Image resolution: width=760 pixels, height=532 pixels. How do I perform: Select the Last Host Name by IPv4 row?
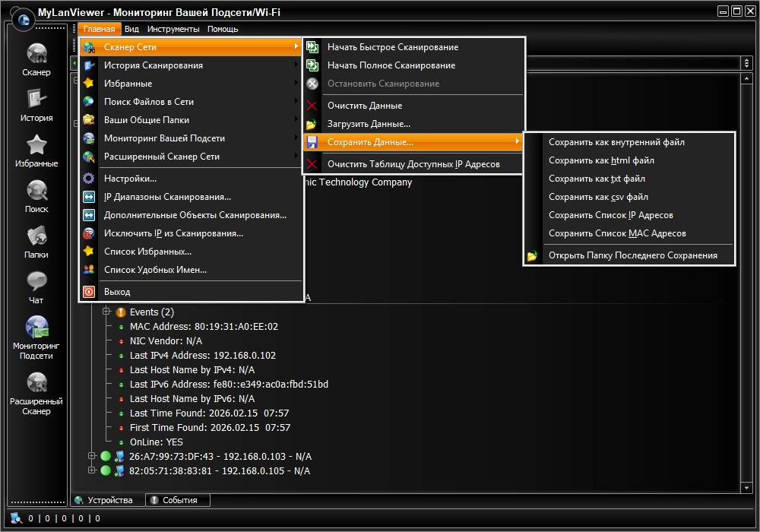(x=192, y=370)
